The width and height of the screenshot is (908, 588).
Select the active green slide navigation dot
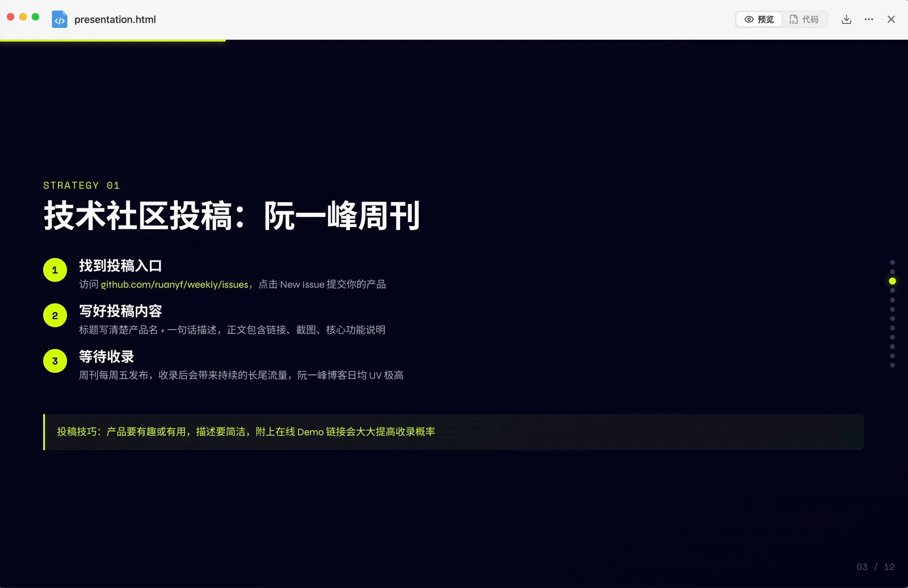coord(892,281)
